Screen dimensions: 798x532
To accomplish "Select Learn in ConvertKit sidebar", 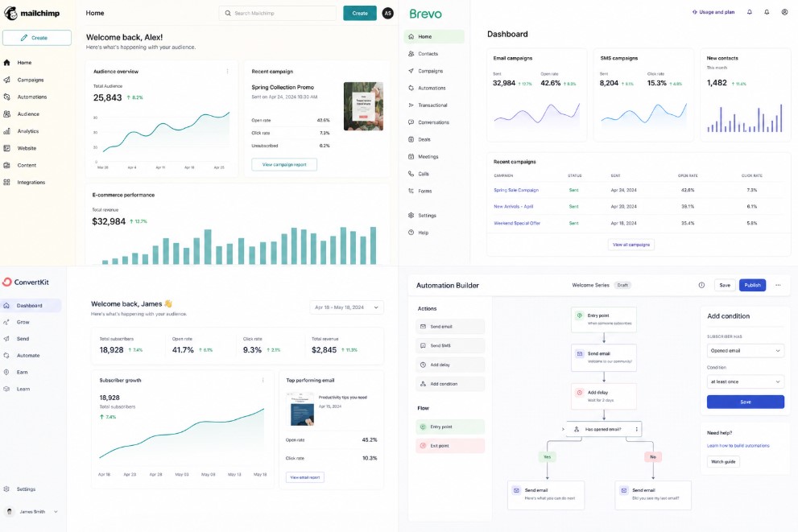I will click(16, 389).
